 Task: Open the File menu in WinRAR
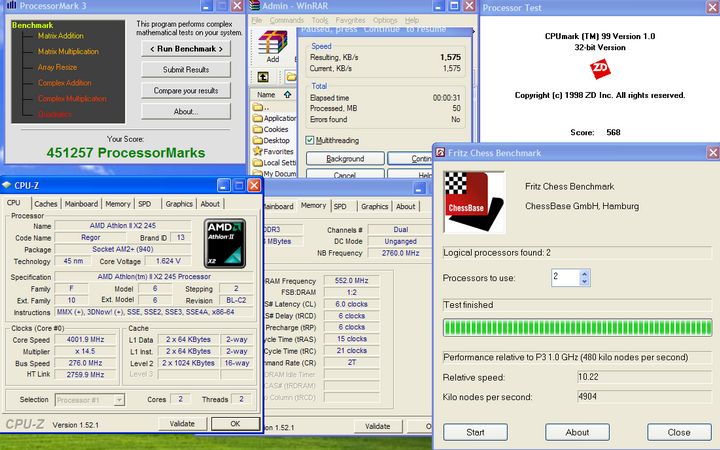pos(257,20)
